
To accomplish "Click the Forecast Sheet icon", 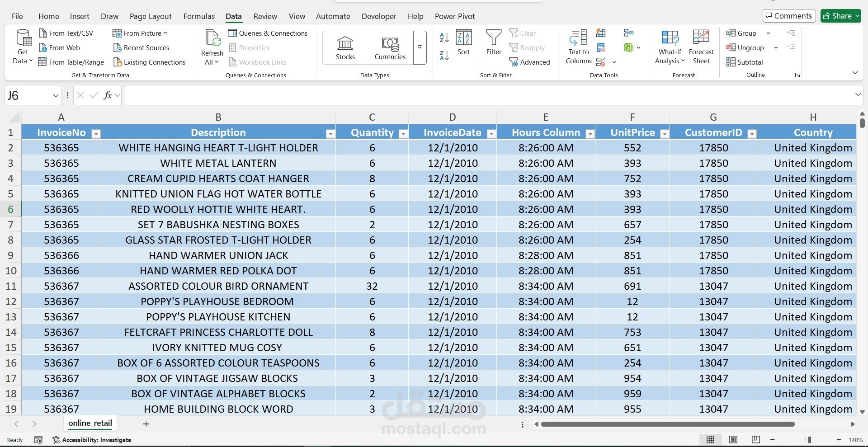I will pos(701,45).
